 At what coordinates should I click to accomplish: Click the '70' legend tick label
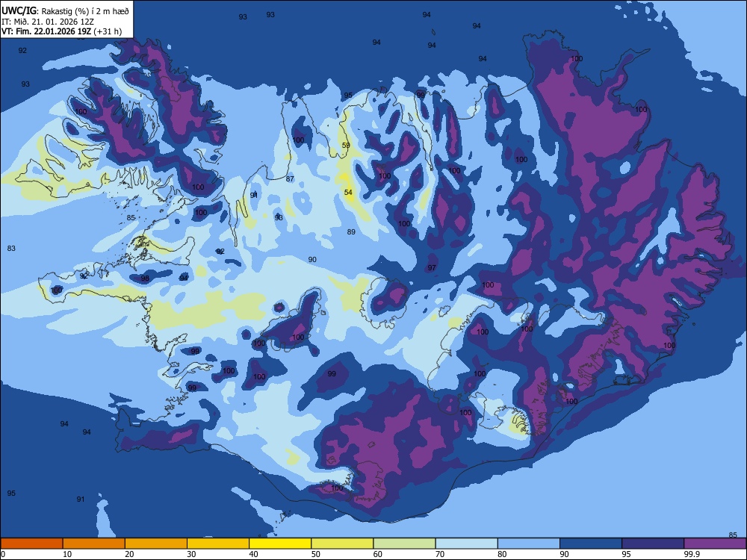(x=440, y=554)
